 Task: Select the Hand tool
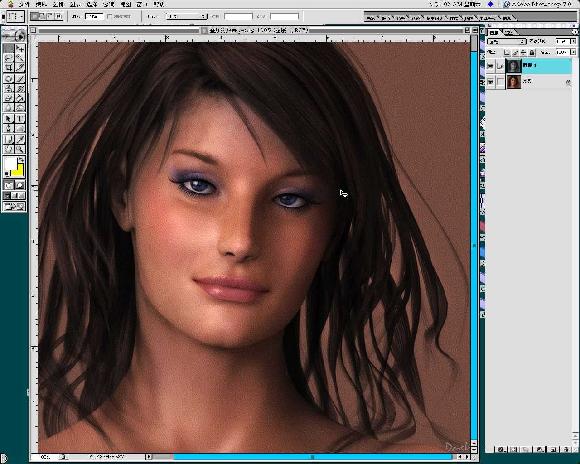pyautogui.click(x=8, y=149)
